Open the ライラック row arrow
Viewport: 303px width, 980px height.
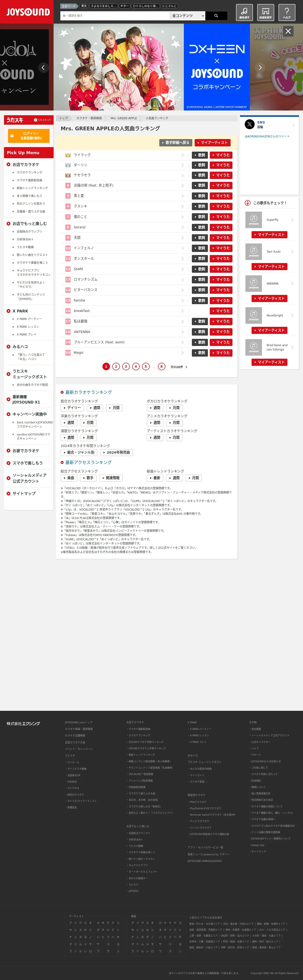coord(182,155)
